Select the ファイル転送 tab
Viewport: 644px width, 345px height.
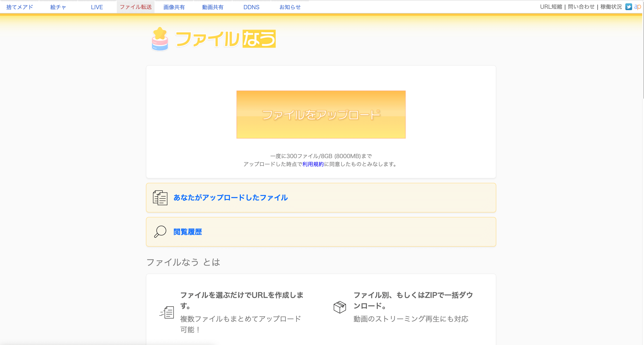coord(135,7)
